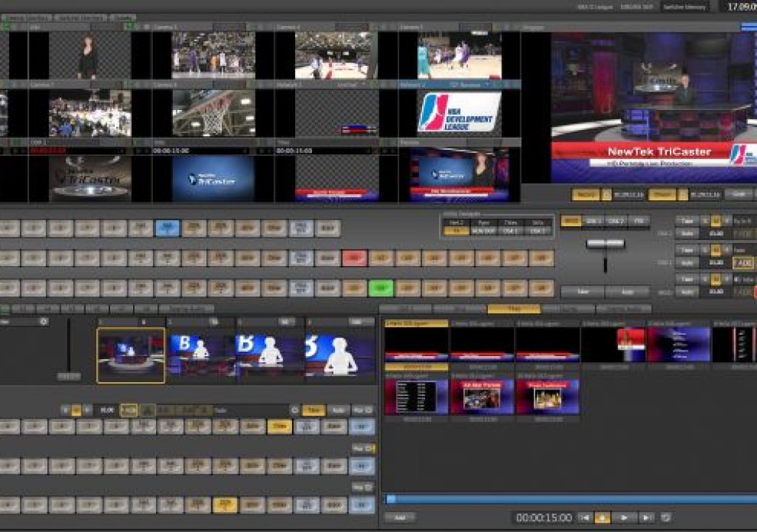Click yellow-lit button in bottom virtual input row
This screenshot has height=532, width=757.
click(225, 505)
